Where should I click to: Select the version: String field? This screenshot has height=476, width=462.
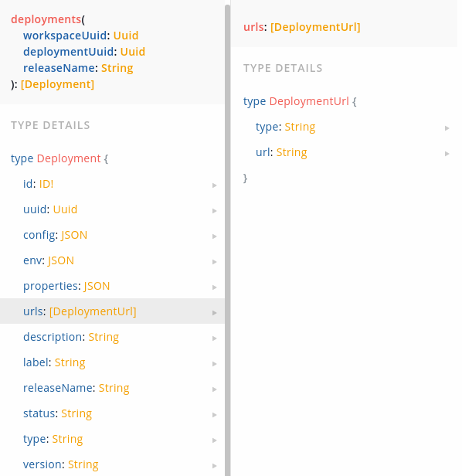pos(112,464)
